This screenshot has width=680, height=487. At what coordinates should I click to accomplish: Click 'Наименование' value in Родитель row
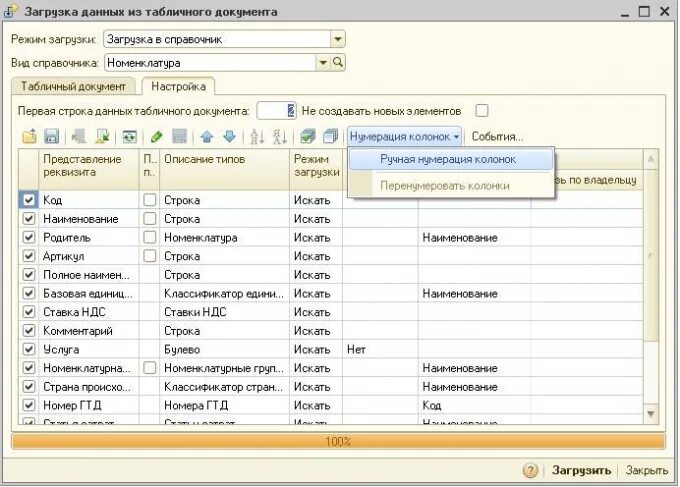(475, 237)
